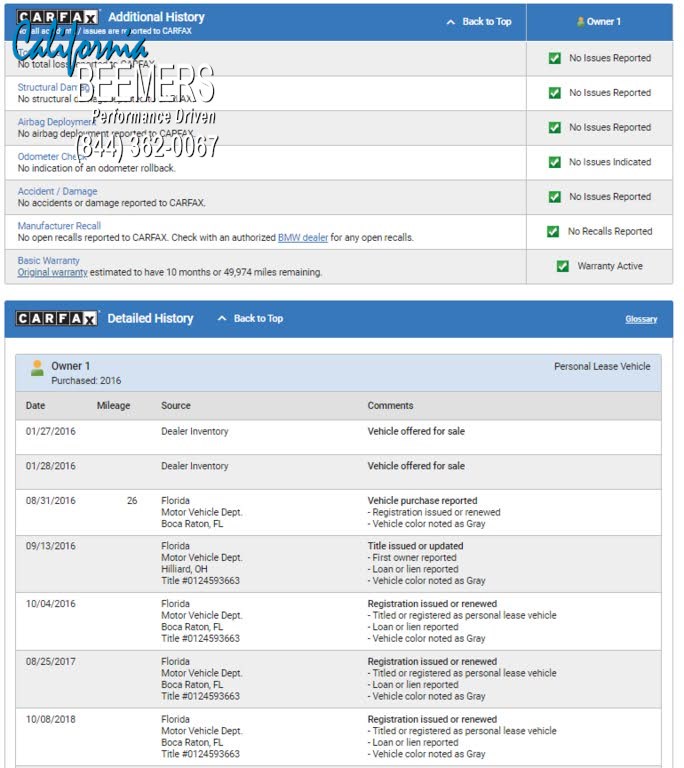Click the Total Loss row checkmark box
The height and width of the screenshot is (768, 684).
[554, 58]
